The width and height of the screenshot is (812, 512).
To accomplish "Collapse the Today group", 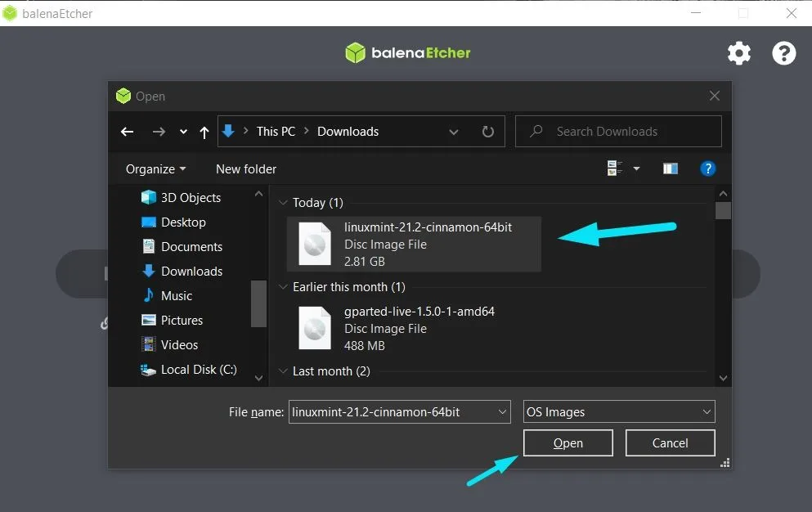I will coord(283,203).
